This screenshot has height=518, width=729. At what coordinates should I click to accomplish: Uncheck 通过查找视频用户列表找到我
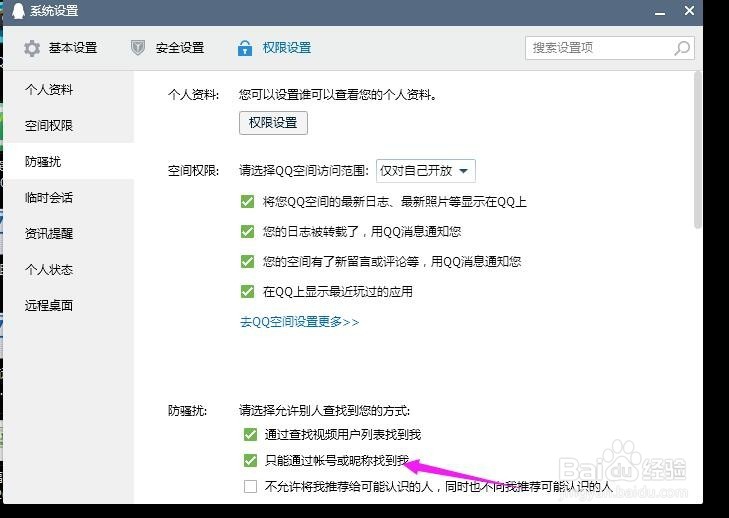[250, 434]
